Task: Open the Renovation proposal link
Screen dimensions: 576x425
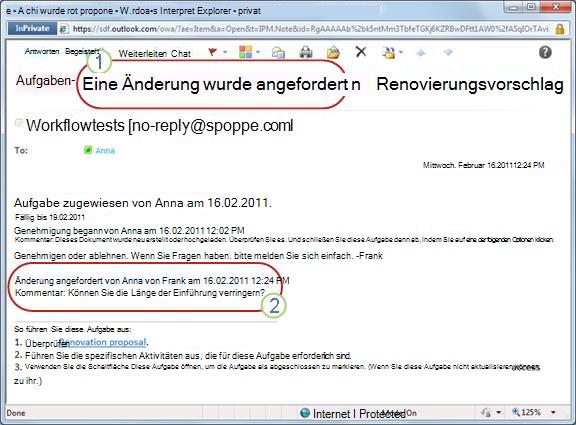Action: point(103,342)
